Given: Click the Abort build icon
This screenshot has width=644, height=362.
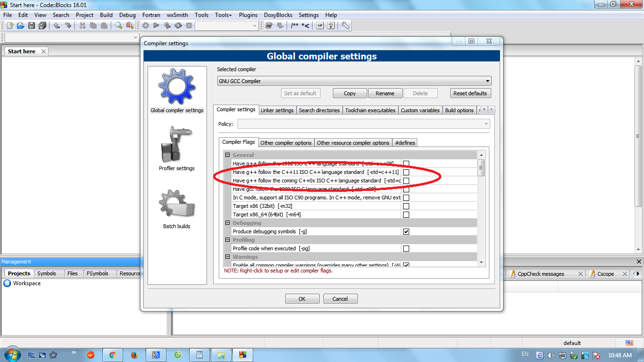Looking at the screenshot, I should click(x=189, y=25).
